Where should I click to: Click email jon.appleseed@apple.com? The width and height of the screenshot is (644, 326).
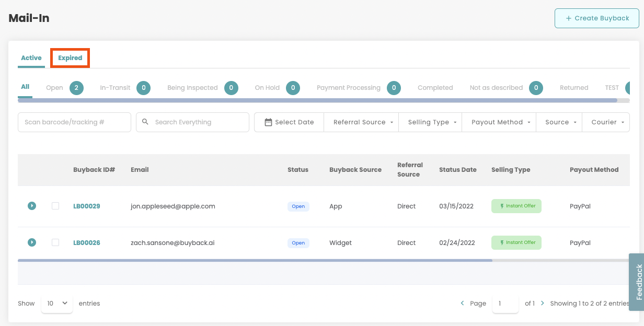click(x=173, y=206)
